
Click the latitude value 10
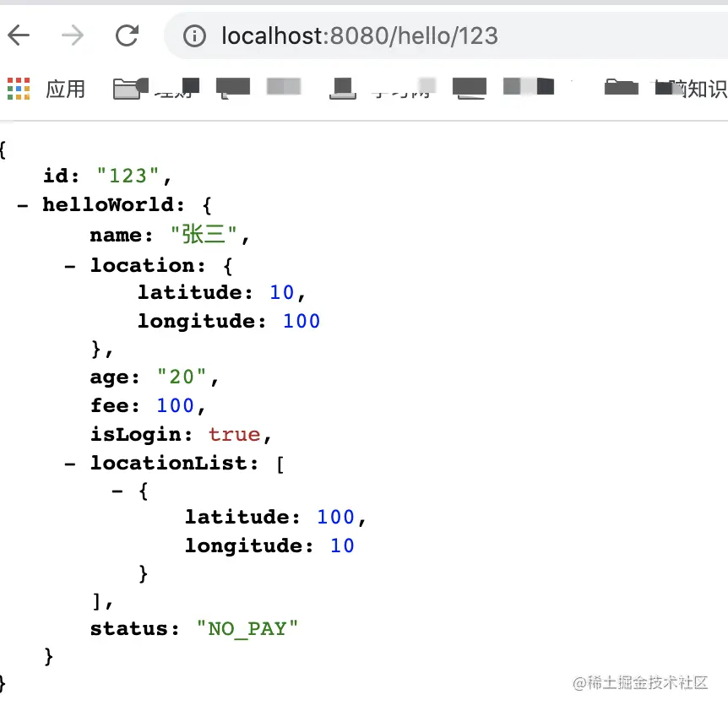(x=281, y=292)
